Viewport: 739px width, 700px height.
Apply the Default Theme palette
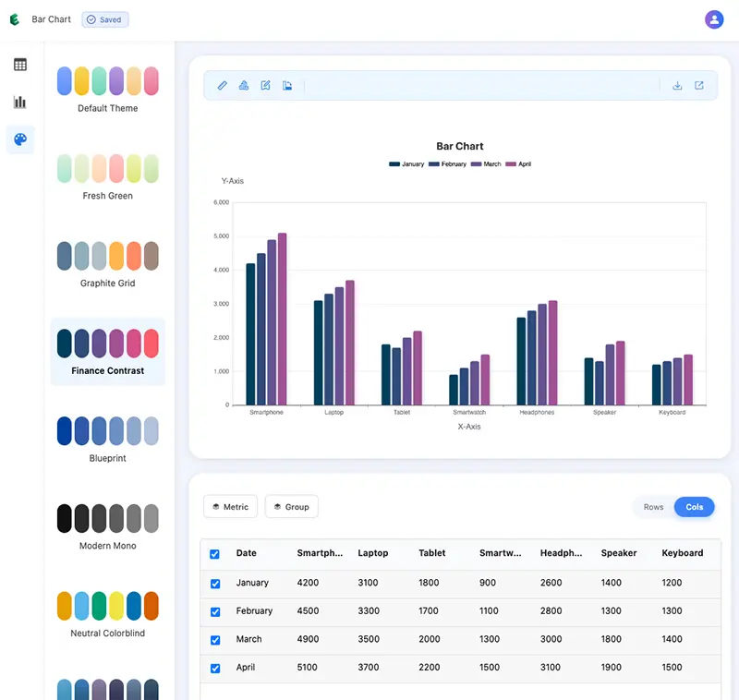click(108, 90)
